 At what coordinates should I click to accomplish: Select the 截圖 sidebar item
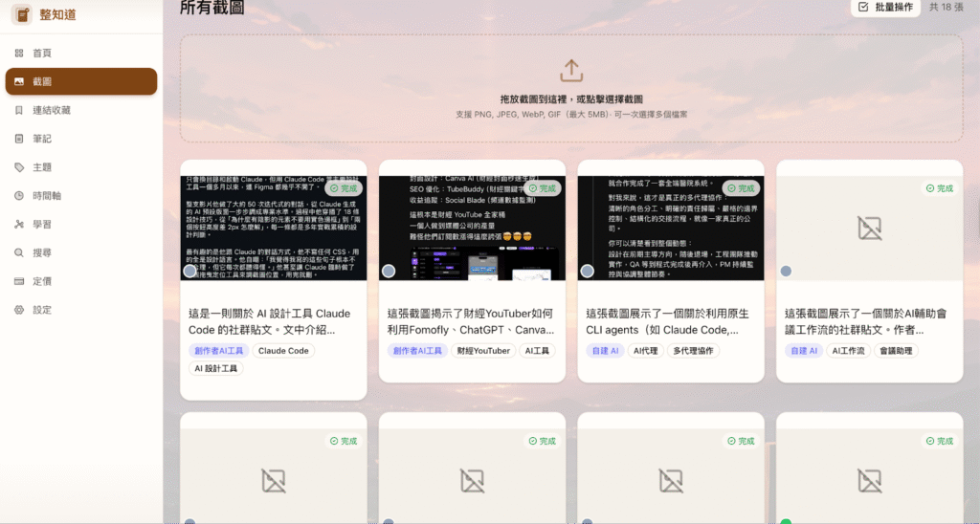tap(81, 81)
